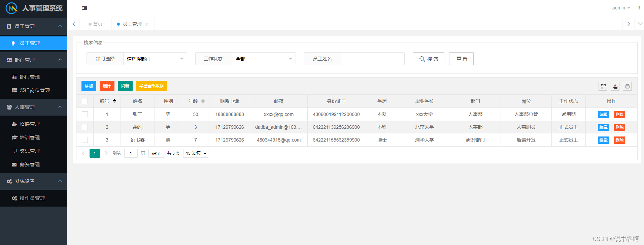Image resolution: width=644 pixels, height=245 pixels.
Task: Click the table print icon
Action: (627, 87)
